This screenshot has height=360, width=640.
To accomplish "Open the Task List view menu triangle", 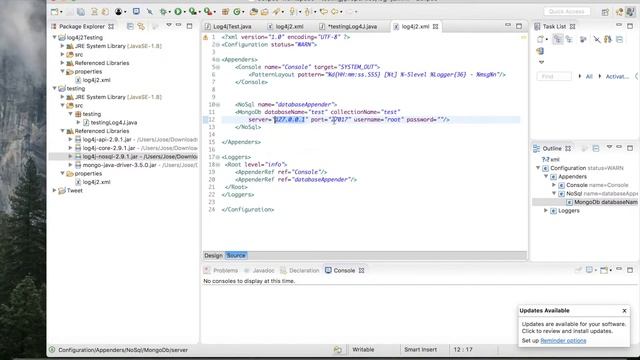I will (x=541, y=62).
